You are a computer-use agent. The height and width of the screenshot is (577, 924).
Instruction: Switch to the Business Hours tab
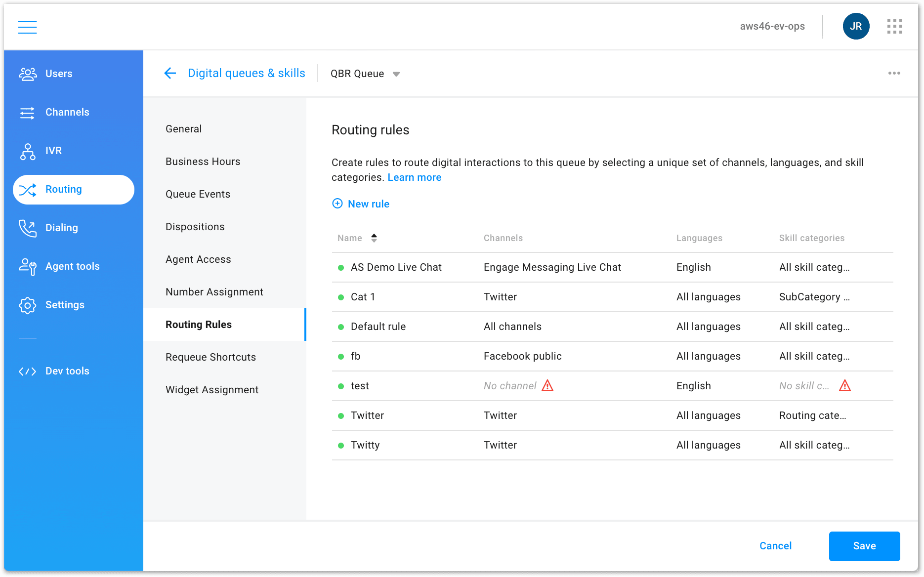coord(203,161)
